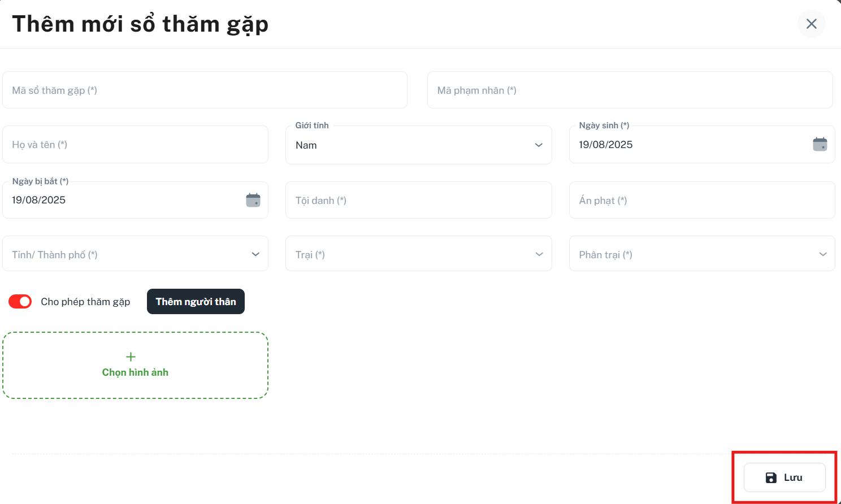Click the Họ và tên input field
The width and height of the screenshot is (841, 504).
point(136,145)
